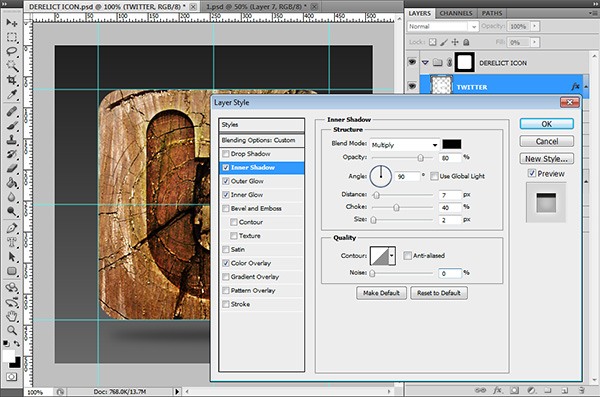Select the Blur tool

click(x=12, y=197)
